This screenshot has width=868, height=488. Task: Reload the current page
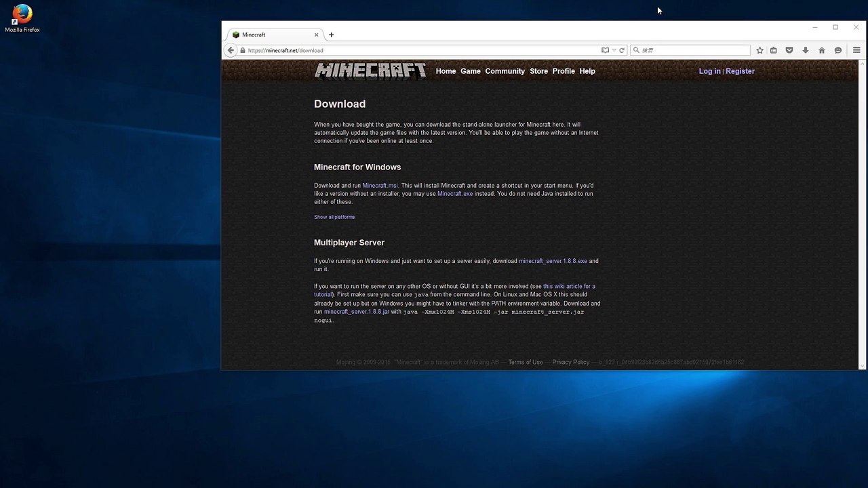pyautogui.click(x=621, y=50)
